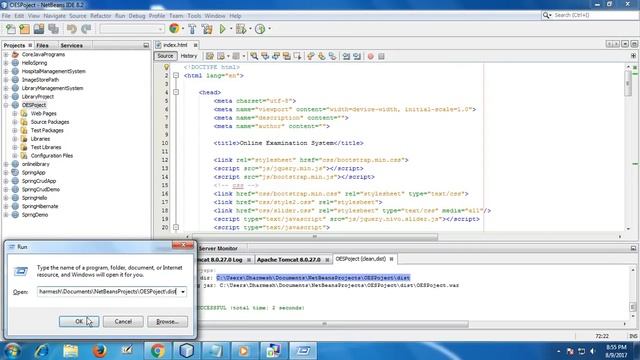Open Internet Explorer from the taskbar

(x=42, y=351)
